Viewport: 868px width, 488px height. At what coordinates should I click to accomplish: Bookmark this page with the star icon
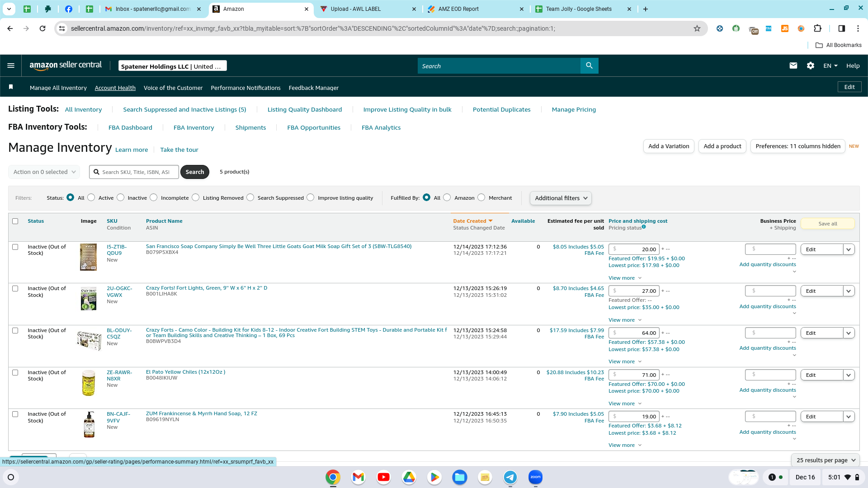[x=697, y=28]
